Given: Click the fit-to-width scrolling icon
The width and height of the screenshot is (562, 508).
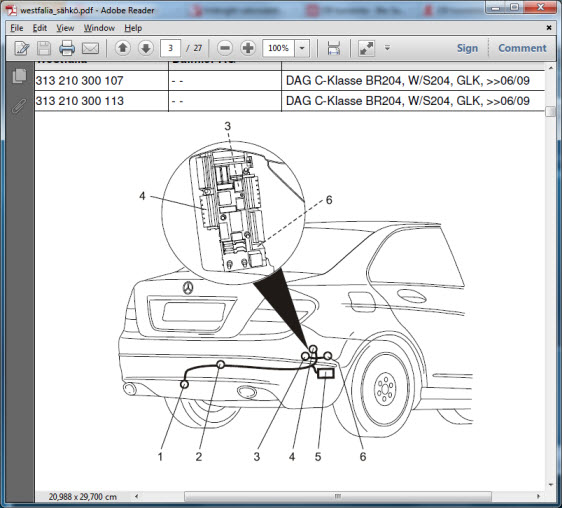Looking at the screenshot, I should (x=334, y=48).
